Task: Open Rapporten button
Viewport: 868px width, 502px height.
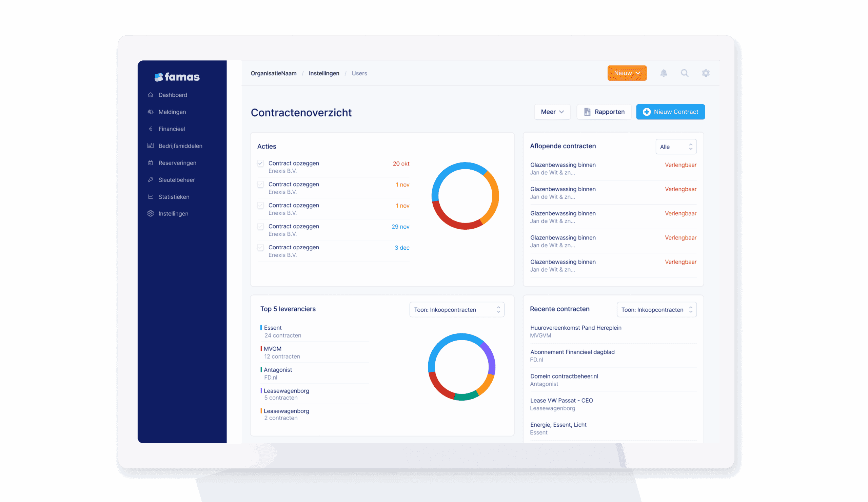Action: tap(604, 112)
